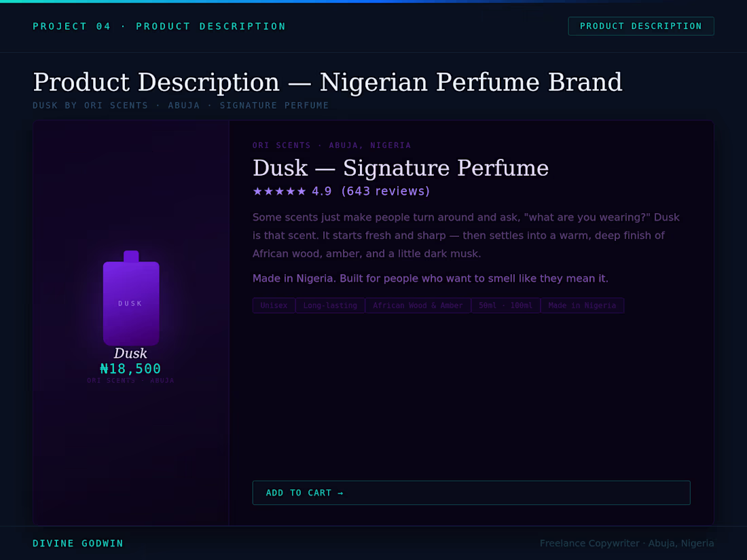Click the African Wood & Amber tag

click(x=418, y=305)
